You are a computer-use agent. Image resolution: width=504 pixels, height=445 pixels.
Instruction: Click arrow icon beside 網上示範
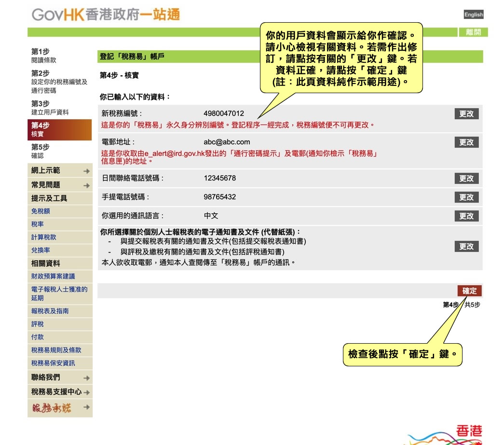[x=86, y=171]
